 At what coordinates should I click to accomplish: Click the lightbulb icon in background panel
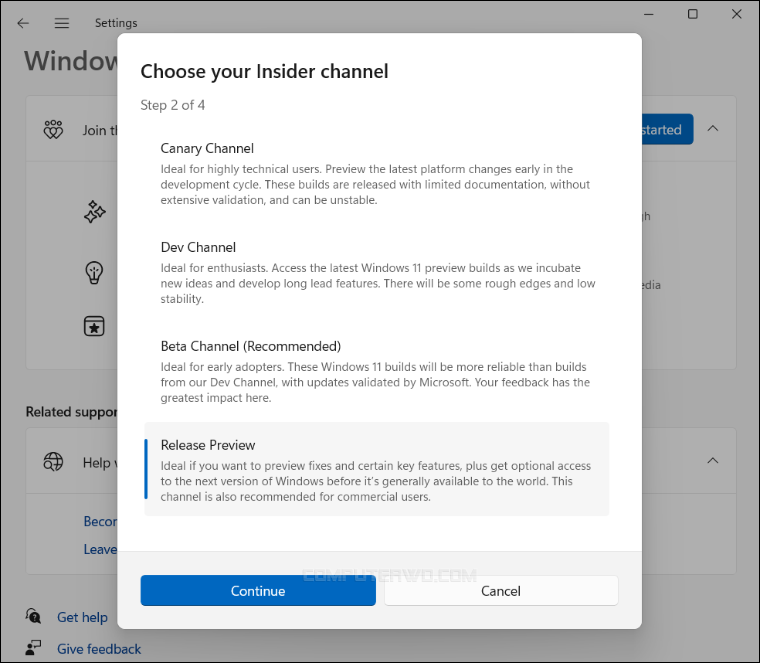(x=94, y=272)
